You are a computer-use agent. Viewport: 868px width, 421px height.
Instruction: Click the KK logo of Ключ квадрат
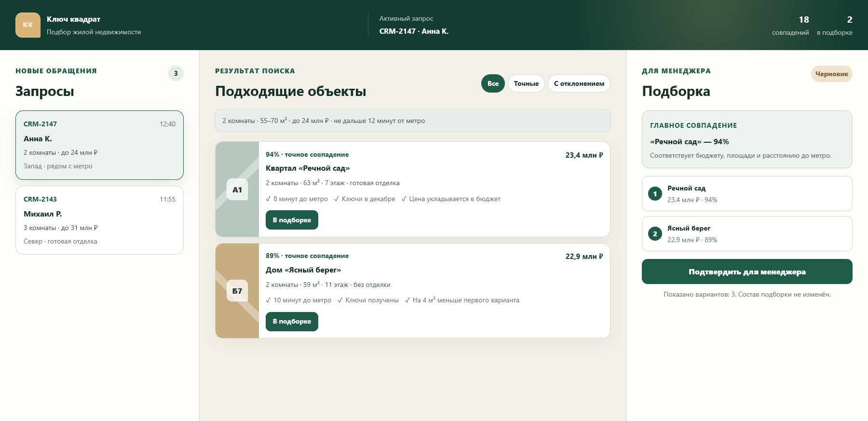pyautogui.click(x=28, y=25)
